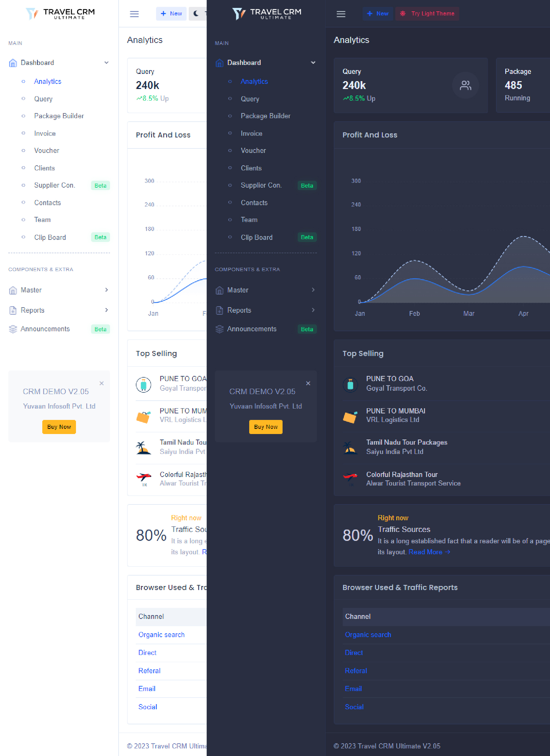Click the PUNE TO GOA luggage icon in dark panel
The height and width of the screenshot is (756, 550).
(x=350, y=385)
